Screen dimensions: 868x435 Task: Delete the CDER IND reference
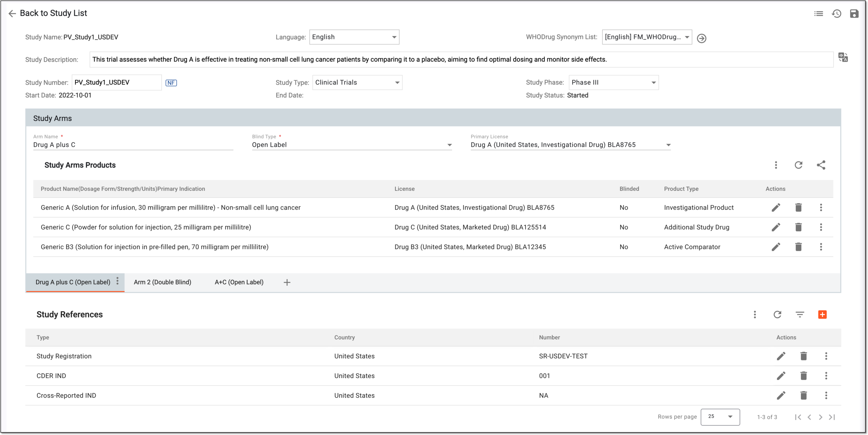coord(803,376)
